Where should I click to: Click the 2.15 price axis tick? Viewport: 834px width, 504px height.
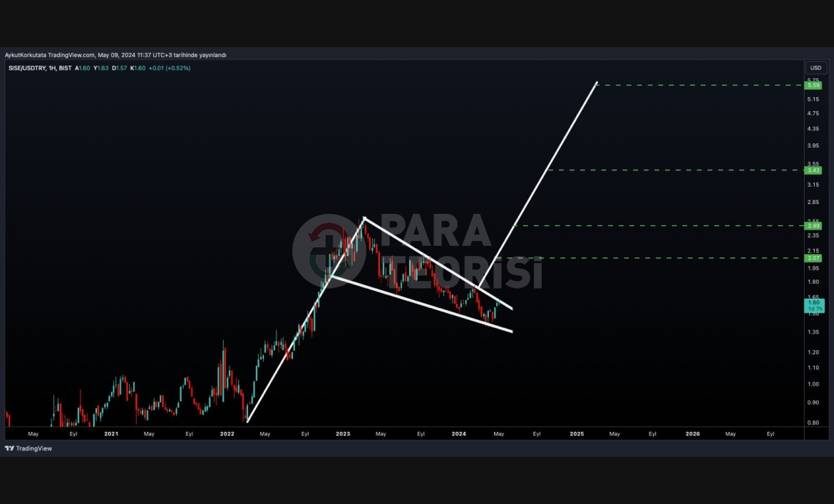pos(813,251)
